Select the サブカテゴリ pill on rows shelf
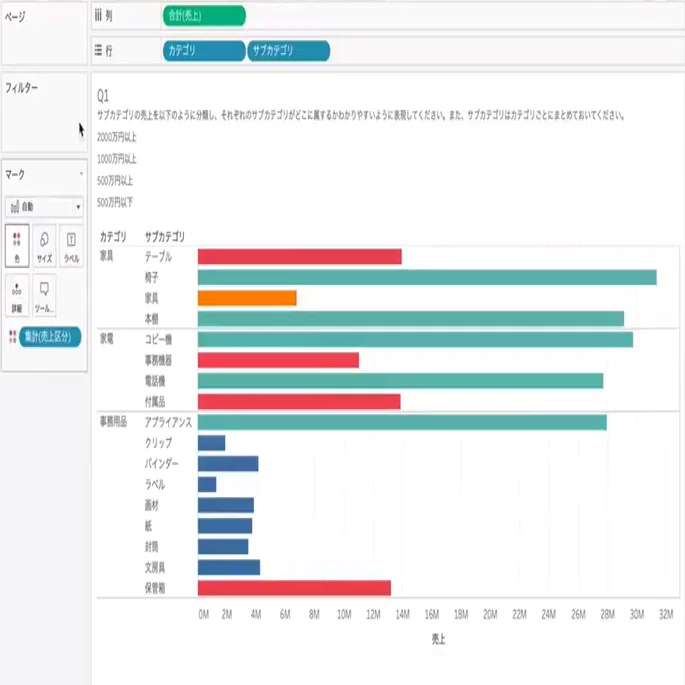This screenshot has height=685, width=685. (x=289, y=51)
